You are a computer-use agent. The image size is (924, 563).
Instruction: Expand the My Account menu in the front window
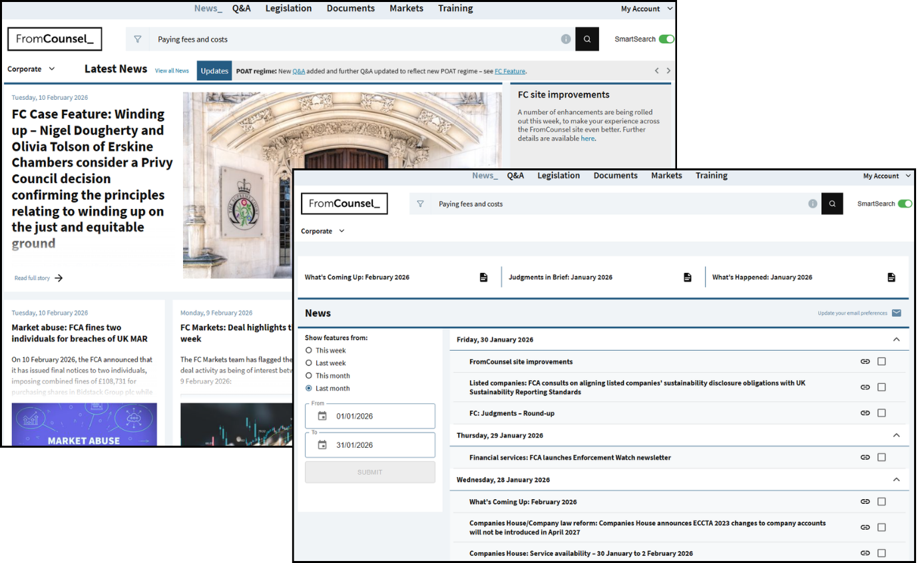point(887,176)
